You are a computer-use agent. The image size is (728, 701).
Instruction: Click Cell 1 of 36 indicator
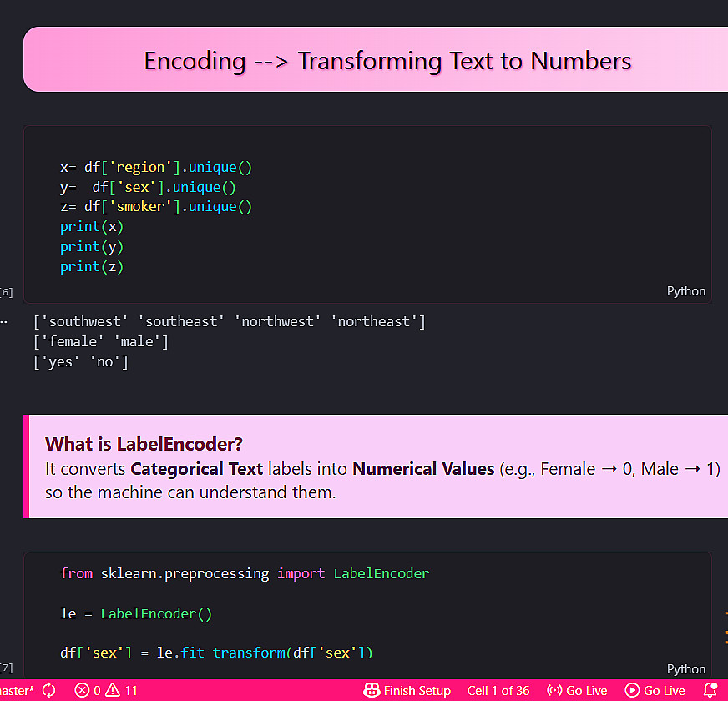click(x=498, y=690)
